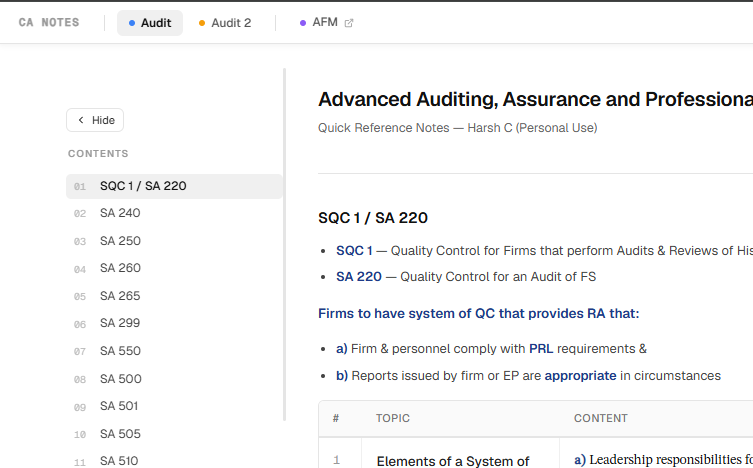Click the bold SA 220 bullet term
Viewport: 753px width, 468px height.
pyautogui.click(x=359, y=277)
